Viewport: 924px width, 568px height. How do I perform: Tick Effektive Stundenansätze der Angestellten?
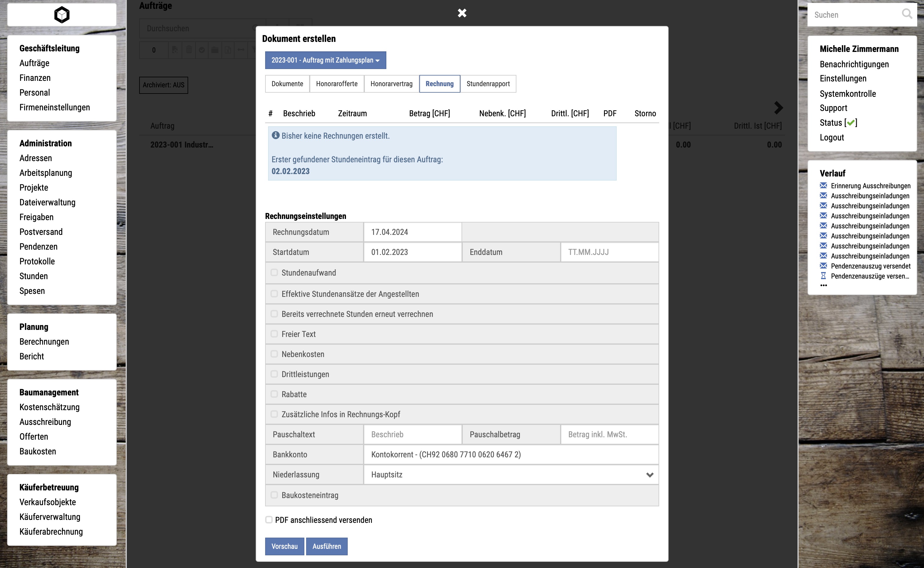(x=274, y=293)
